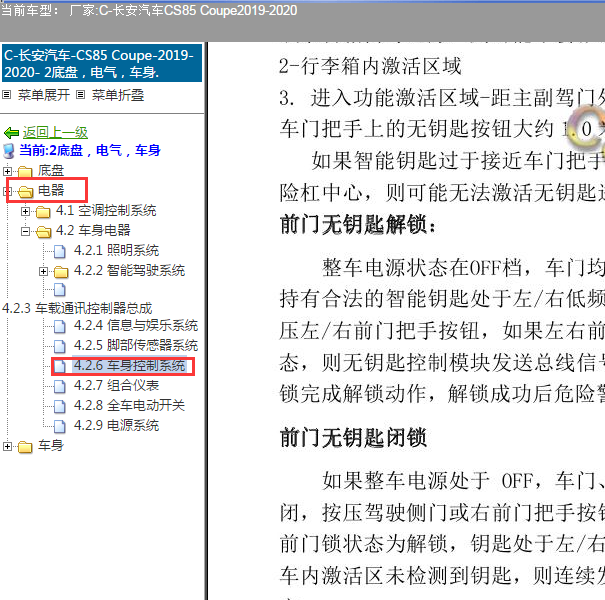Viewport: 605px width, 600px height.
Task: Click the 车身 folder icon
Action: [x=25, y=447]
